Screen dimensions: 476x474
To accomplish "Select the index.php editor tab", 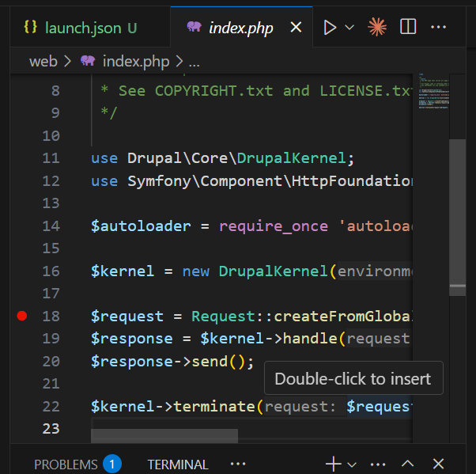I will [x=241, y=28].
